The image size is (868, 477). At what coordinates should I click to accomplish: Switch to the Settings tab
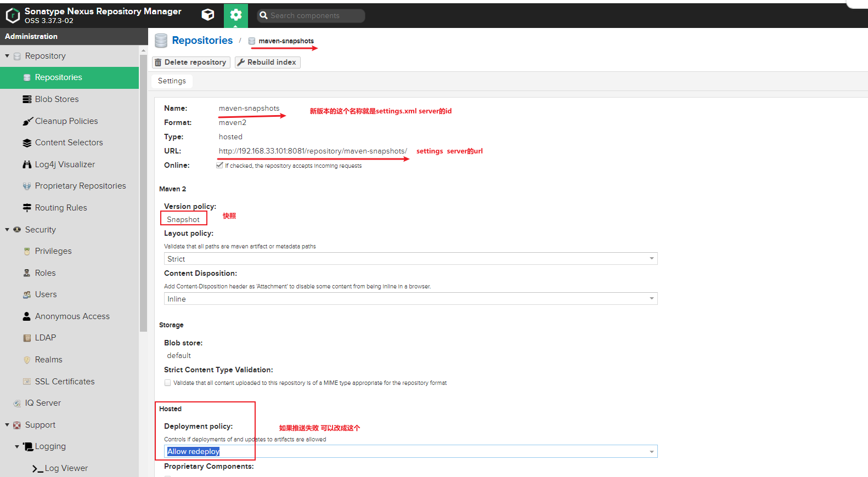click(172, 81)
